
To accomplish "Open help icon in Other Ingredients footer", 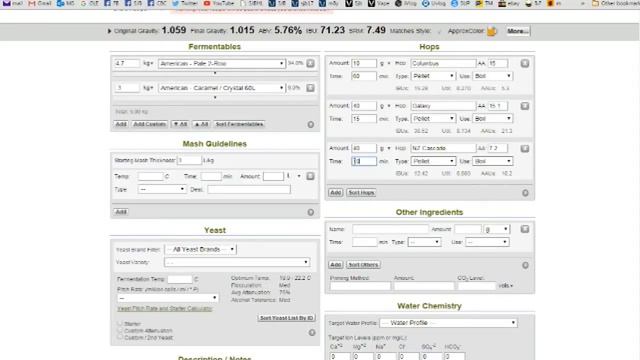I will [x=525, y=265].
